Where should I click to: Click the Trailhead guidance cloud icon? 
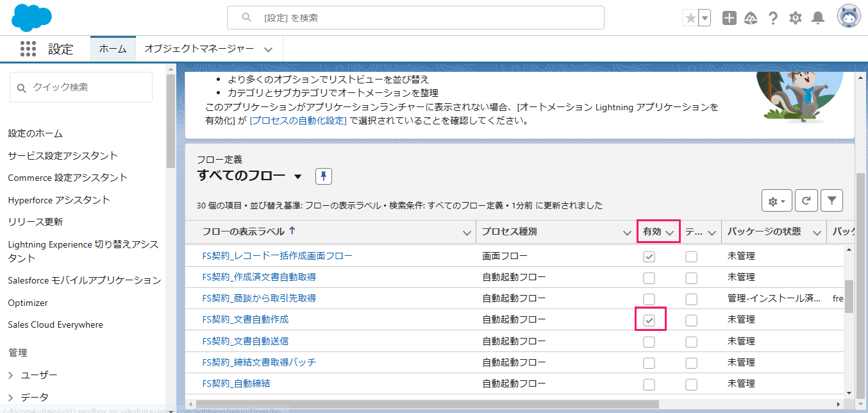pyautogui.click(x=751, y=18)
